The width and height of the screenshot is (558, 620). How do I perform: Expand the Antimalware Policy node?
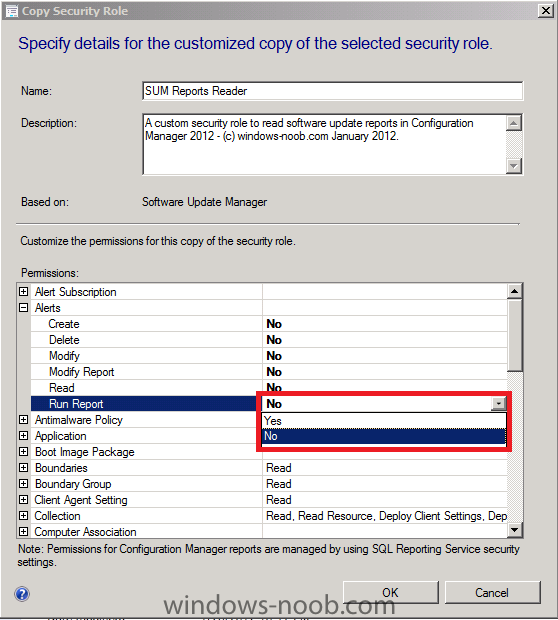[x=24, y=420]
